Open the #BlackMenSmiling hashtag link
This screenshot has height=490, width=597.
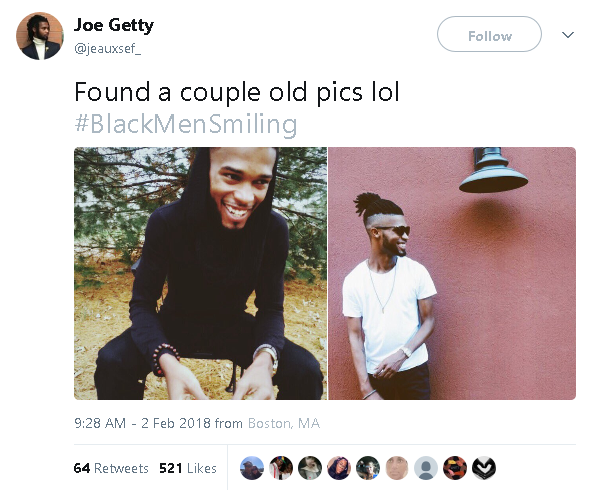186,124
